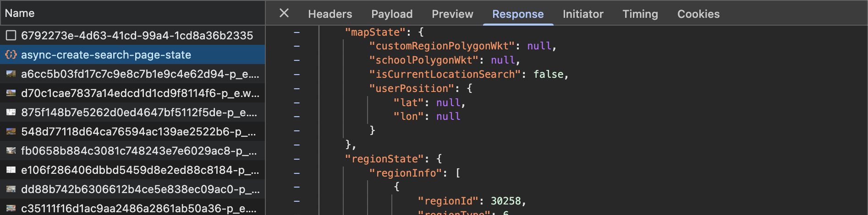Select the 6792273e-4d63 request document icon
This screenshot has width=868, height=215.
pyautogui.click(x=11, y=35)
